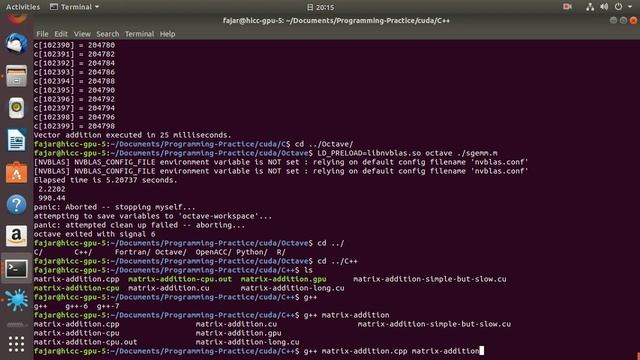The width and height of the screenshot is (640, 360).
Task: Open the Search menu
Action: (108, 34)
